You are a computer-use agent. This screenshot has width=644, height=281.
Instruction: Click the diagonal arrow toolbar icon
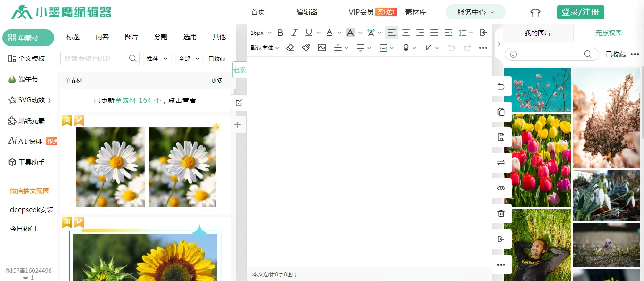(x=429, y=48)
